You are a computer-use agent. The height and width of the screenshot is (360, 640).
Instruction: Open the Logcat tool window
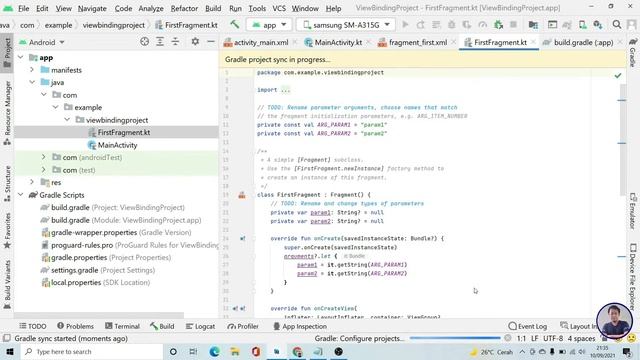pyautogui.click(x=200, y=326)
